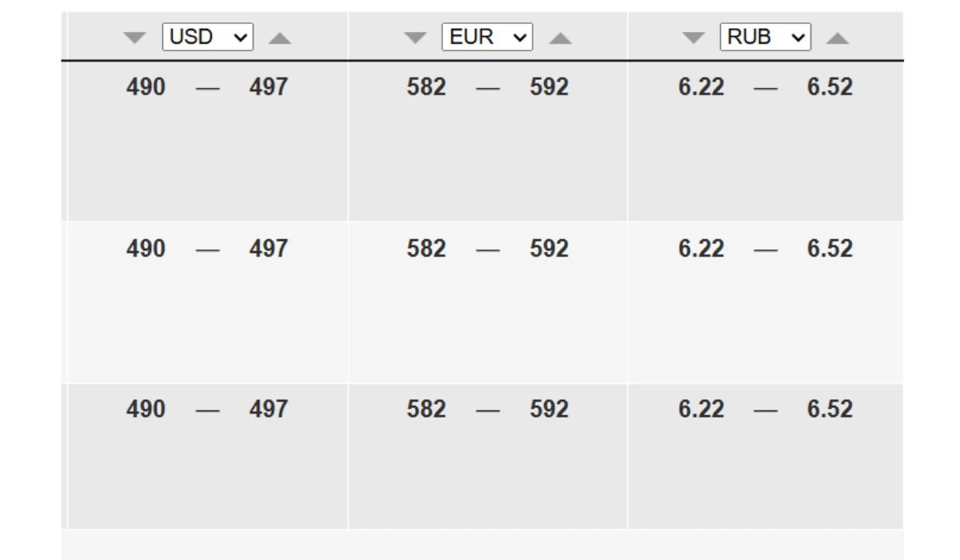Open the USD currency dropdown

207,37
